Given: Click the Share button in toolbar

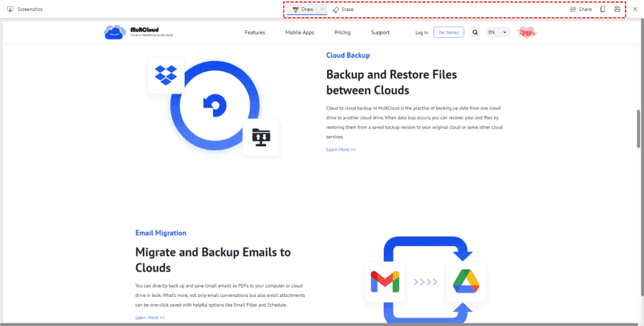Looking at the screenshot, I should click(x=581, y=9).
